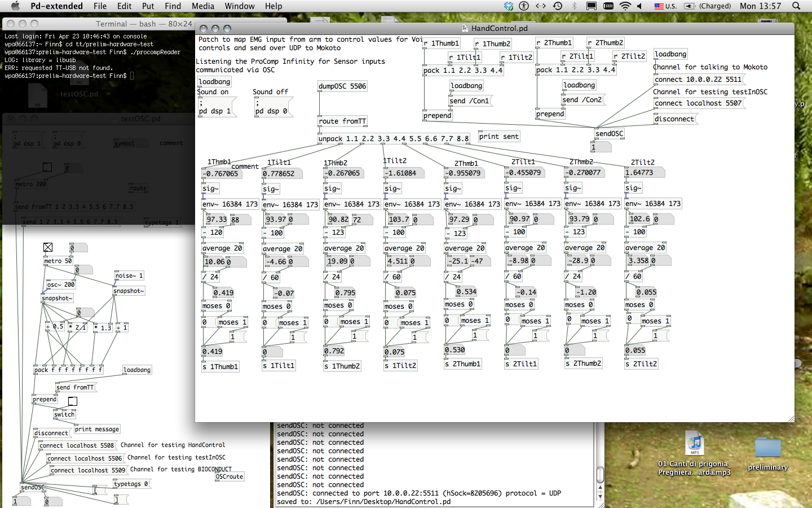Open the Time Machine clock icon

click(558, 6)
